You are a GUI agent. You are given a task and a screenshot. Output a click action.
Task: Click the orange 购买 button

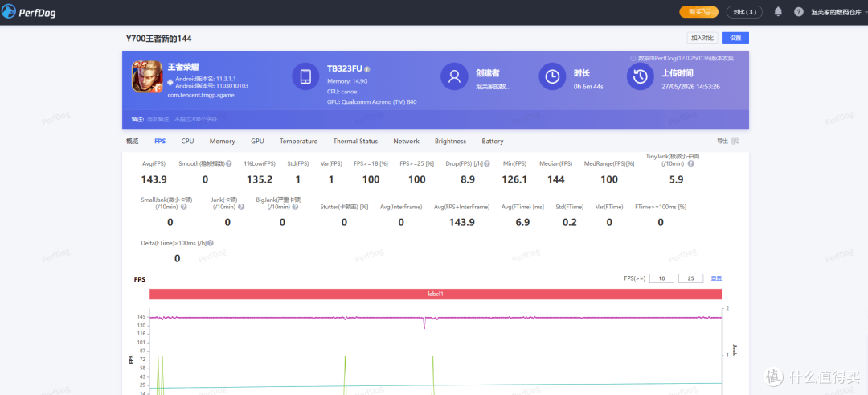pyautogui.click(x=698, y=11)
